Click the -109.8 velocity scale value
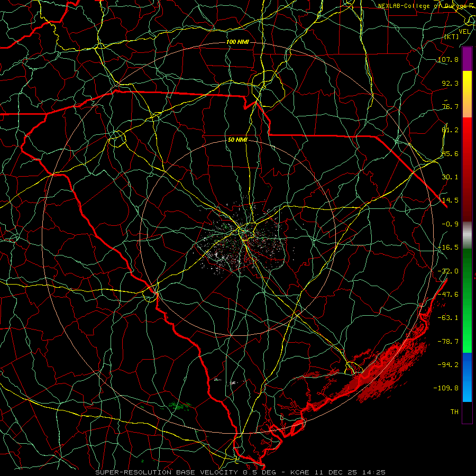The width and height of the screenshot is (476, 476). [x=446, y=388]
